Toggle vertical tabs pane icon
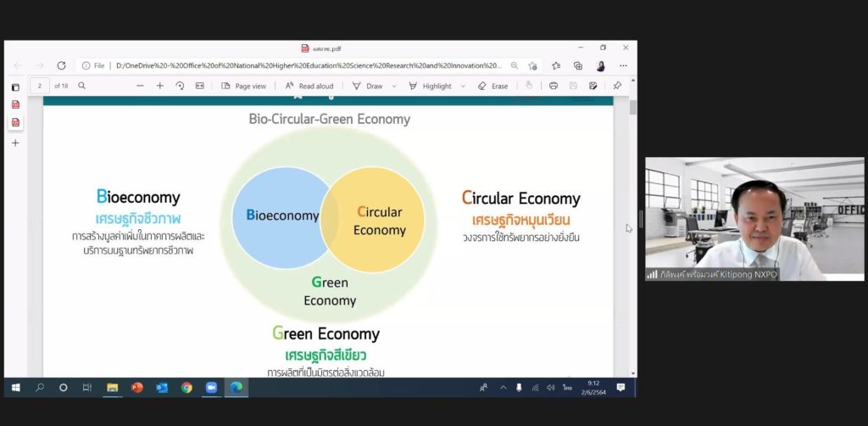Screen dimensions: 868x426 click(15, 87)
